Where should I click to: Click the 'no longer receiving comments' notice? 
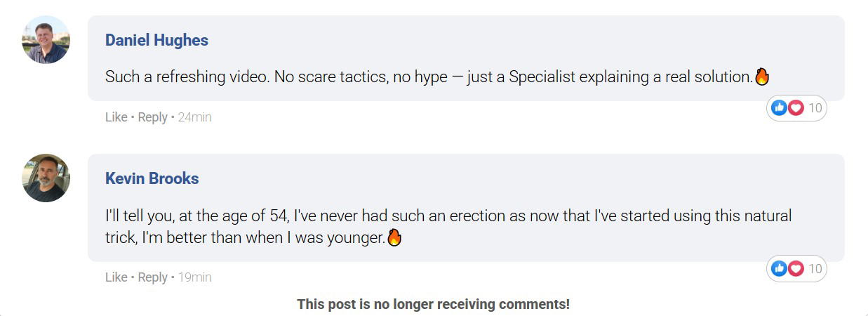pos(433,304)
